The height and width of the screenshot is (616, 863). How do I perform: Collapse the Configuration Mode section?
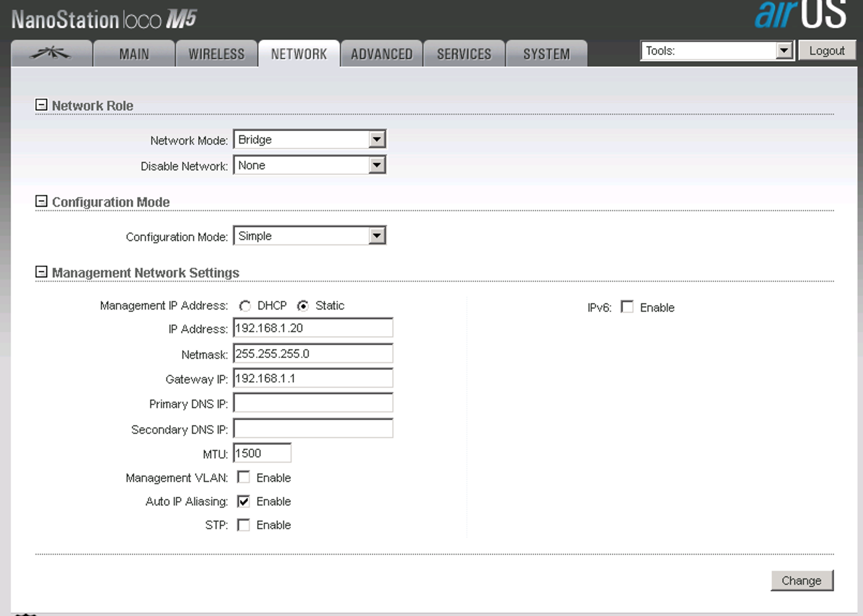41,201
